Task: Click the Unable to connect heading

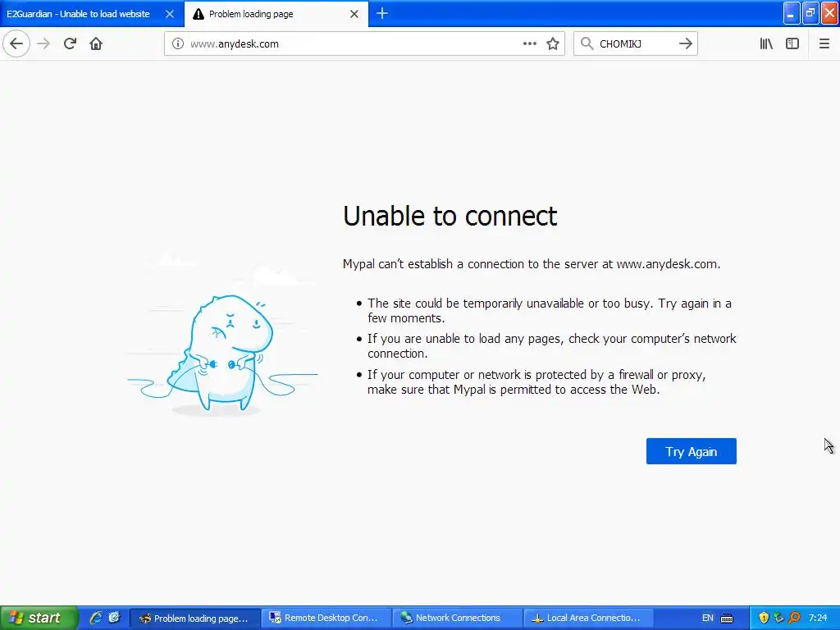Action: [450, 216]
